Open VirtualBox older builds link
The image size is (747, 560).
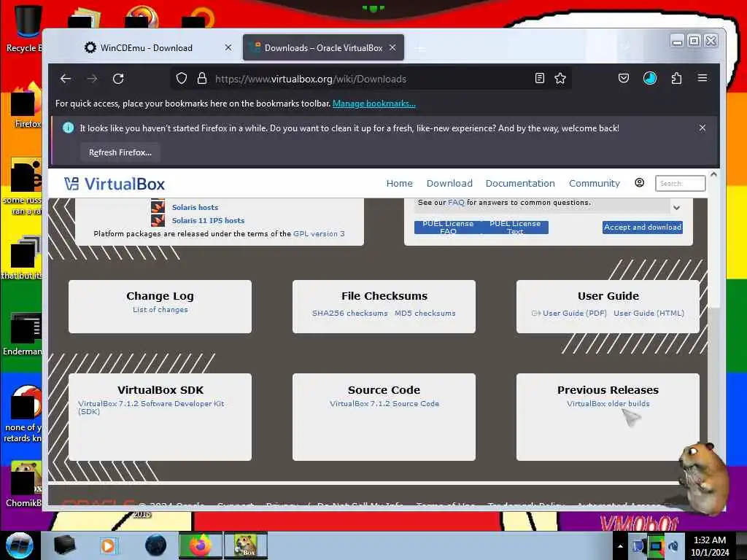pos(608,403)
